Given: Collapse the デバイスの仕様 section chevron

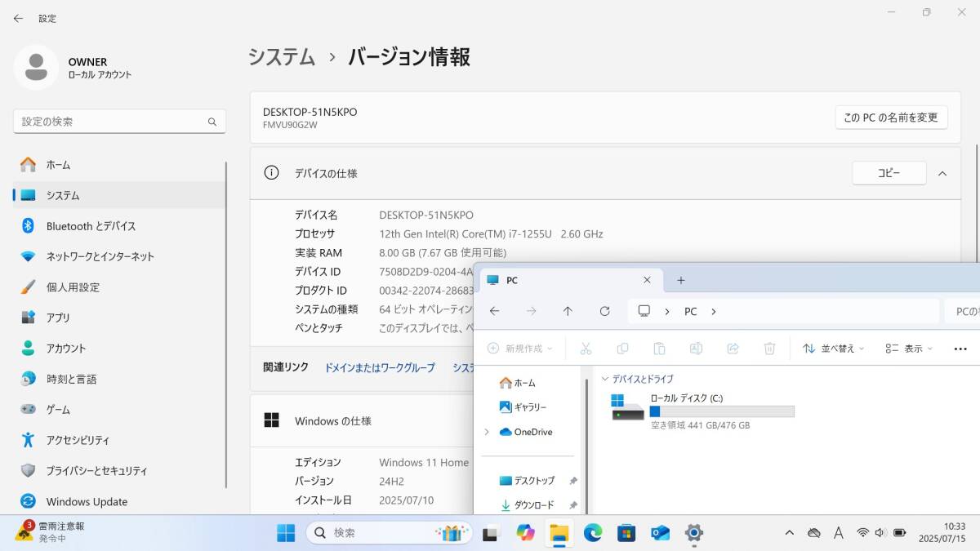Looking at the screenshot, I should point(942,173).
